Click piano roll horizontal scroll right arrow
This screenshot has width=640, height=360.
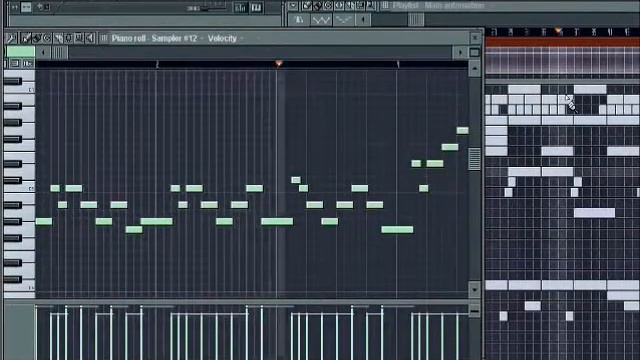click(460, 52)
